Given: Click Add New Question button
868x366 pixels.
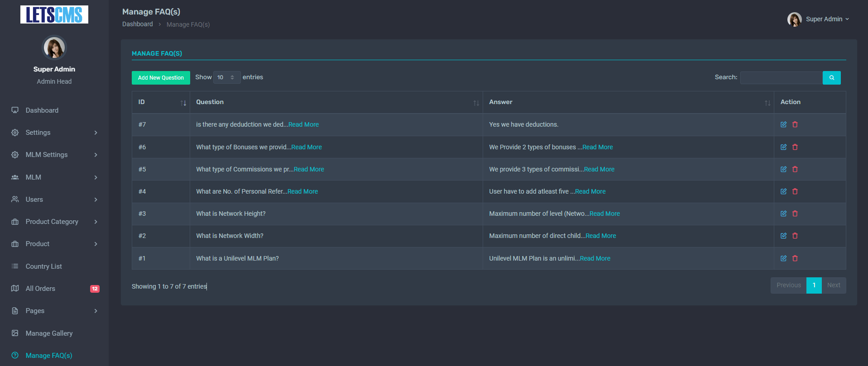Looking at the screenshot, I should 161,78.
